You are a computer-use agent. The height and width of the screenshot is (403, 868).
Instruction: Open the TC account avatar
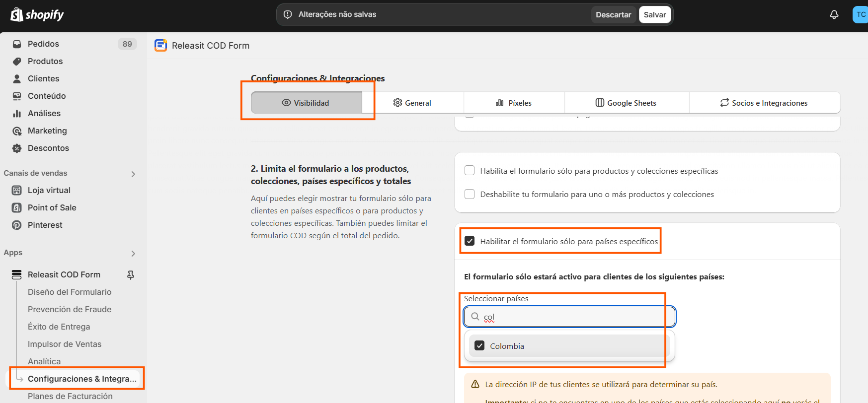pos(861,14)
